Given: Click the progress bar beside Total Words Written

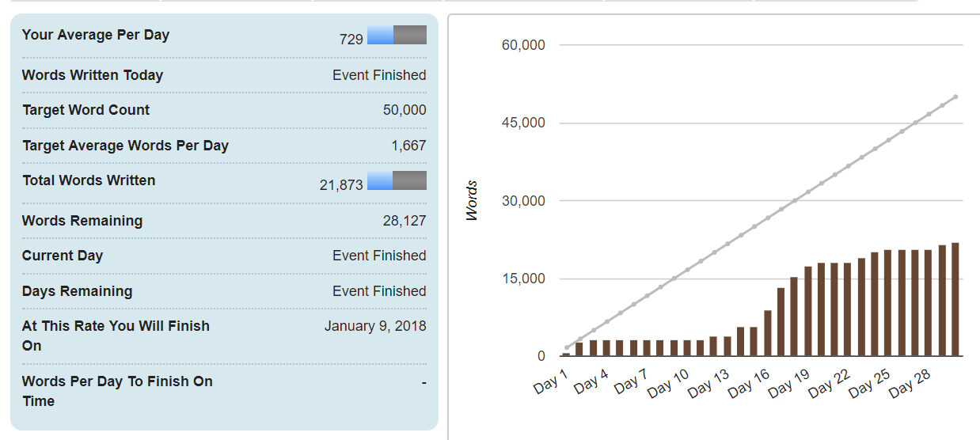Looking at the screenshot, I should pos(397,180).
